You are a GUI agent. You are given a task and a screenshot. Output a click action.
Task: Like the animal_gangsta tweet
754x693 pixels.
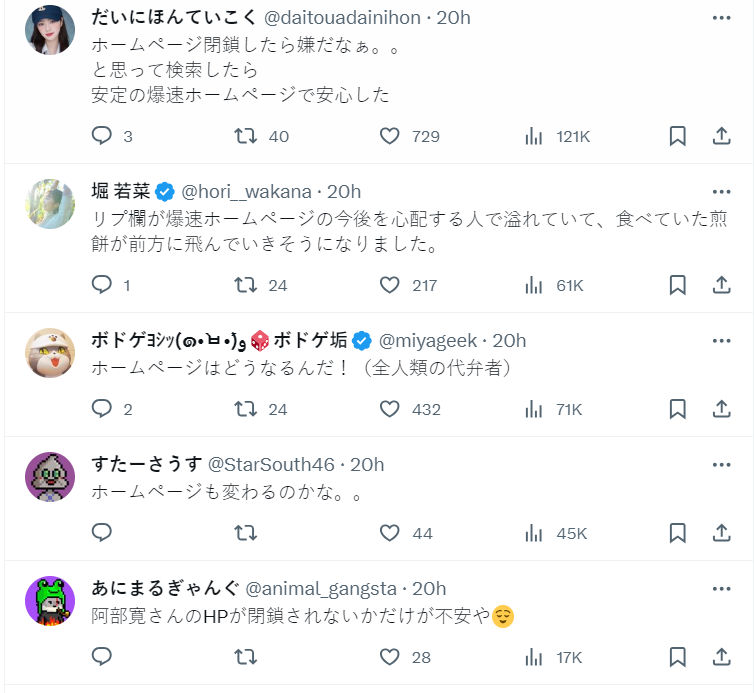tap(390, 657)
